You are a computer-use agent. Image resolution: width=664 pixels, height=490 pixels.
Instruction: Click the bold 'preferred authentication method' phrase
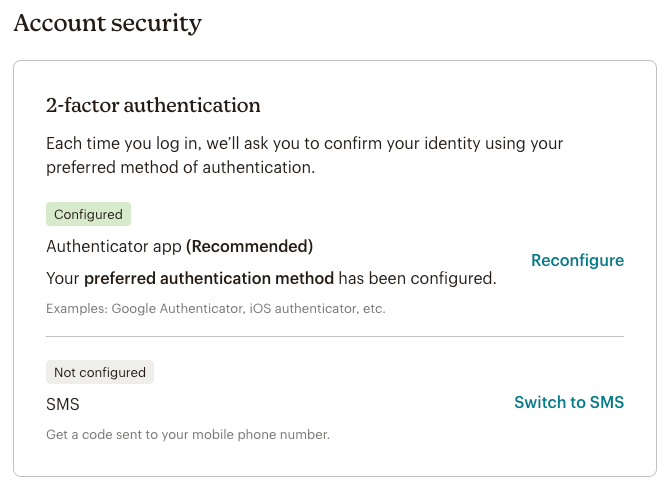209,278
